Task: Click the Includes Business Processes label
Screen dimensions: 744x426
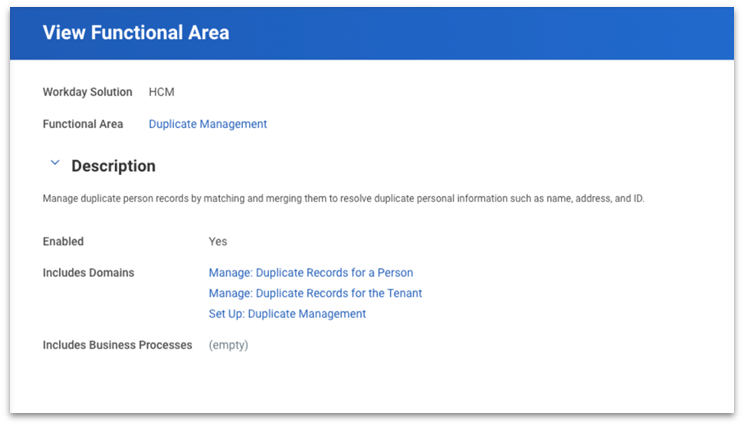Action: click(x=117, y=345)
